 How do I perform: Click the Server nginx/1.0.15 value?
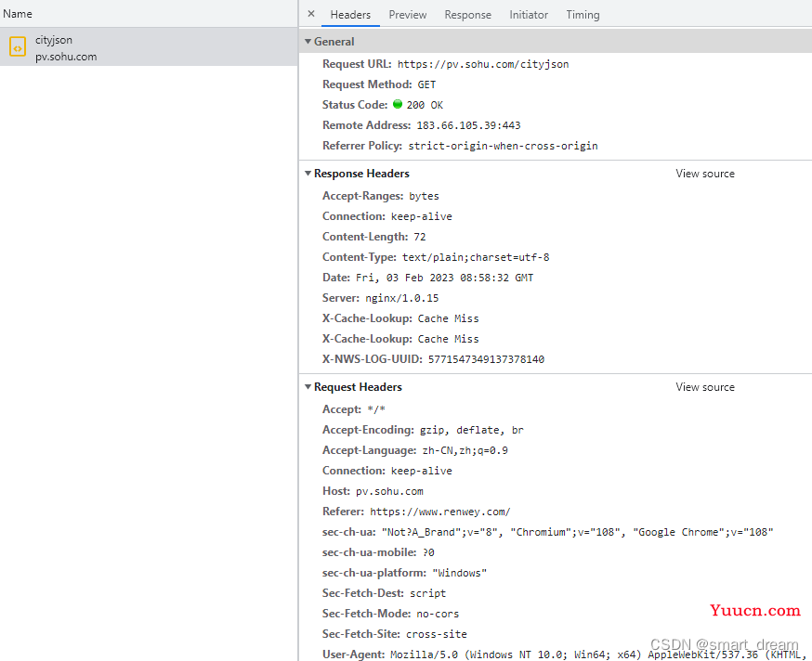[402, 298]
